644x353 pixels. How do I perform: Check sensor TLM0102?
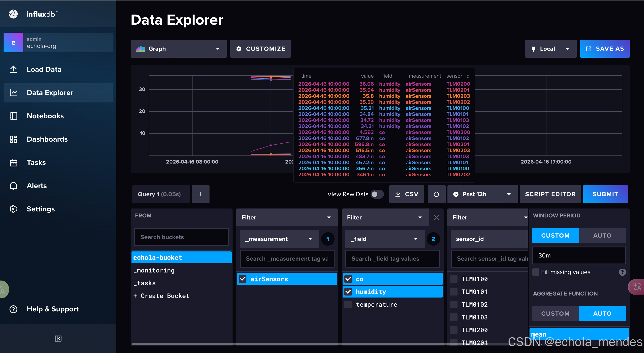click(x=454, y=304)
